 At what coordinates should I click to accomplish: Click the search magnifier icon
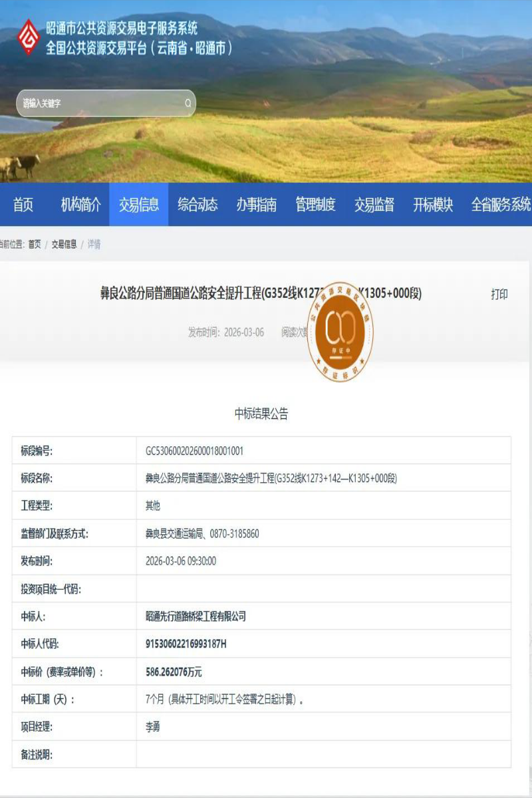[188, 103]
